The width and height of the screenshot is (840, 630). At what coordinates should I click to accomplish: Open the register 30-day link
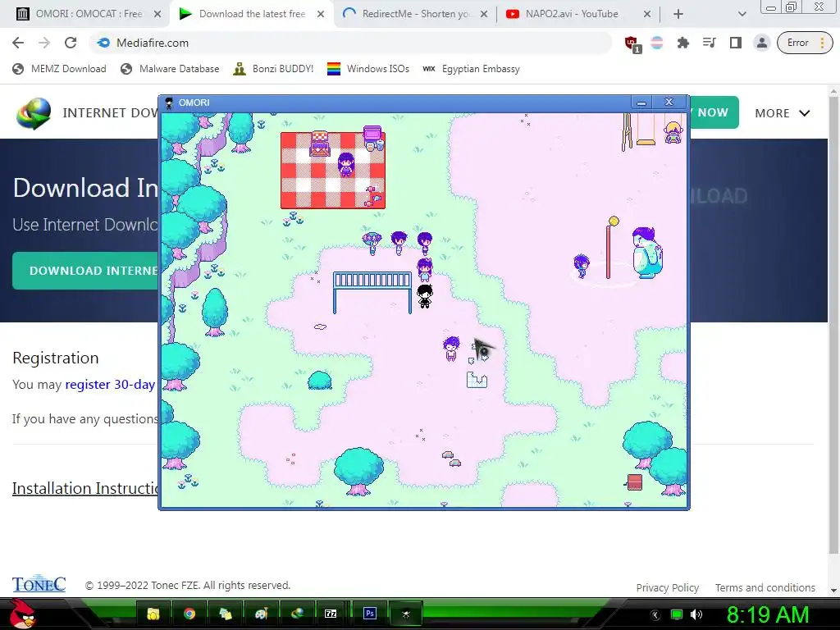click(110, 384)
